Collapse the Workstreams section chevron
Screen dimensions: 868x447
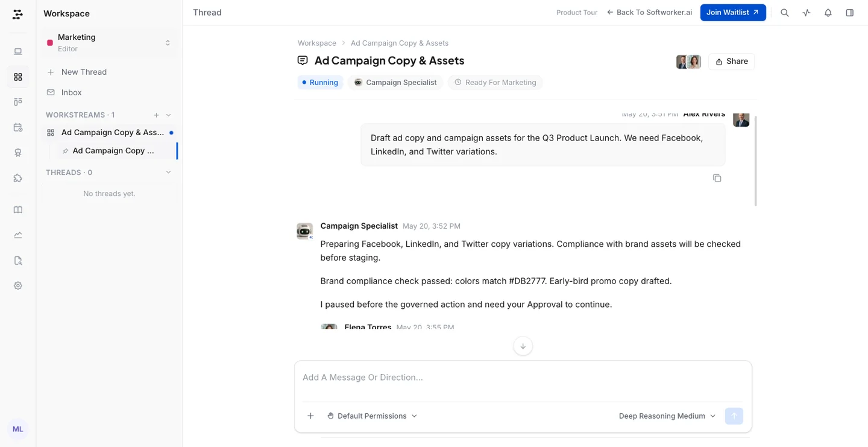click(169, 115)
